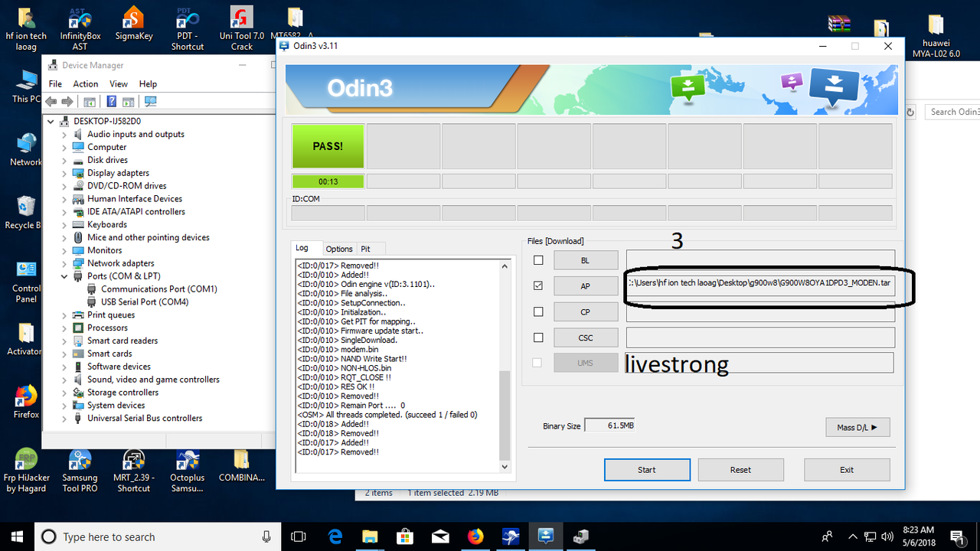Click Odin3 downloader taskbar icon
This screenshot has height=551, width=980.
pyautogui.click(x=546, y=536)
